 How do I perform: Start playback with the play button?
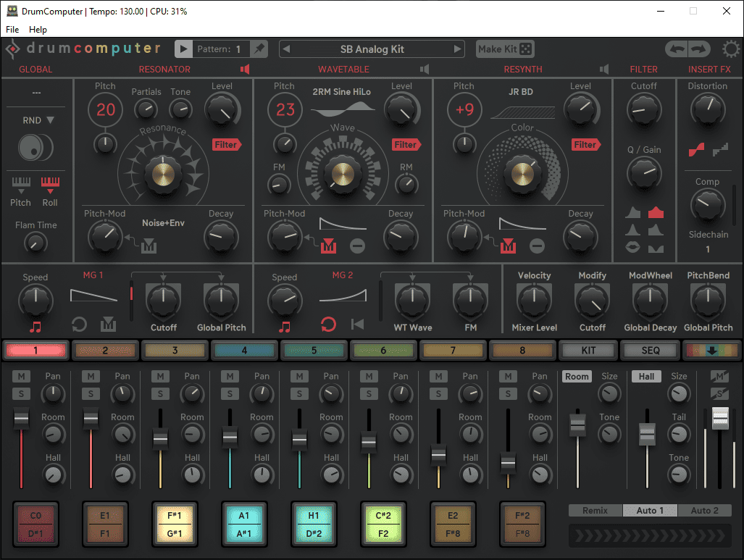pos(183,49)
